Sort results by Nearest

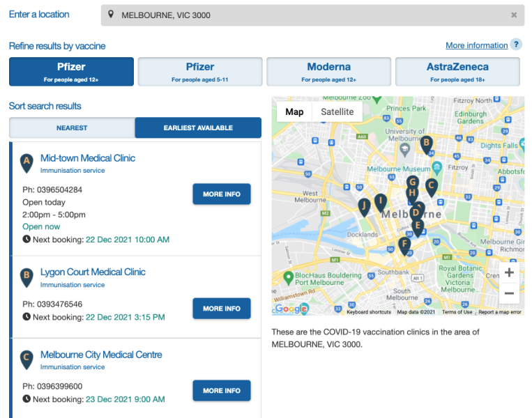coord(72,128)
